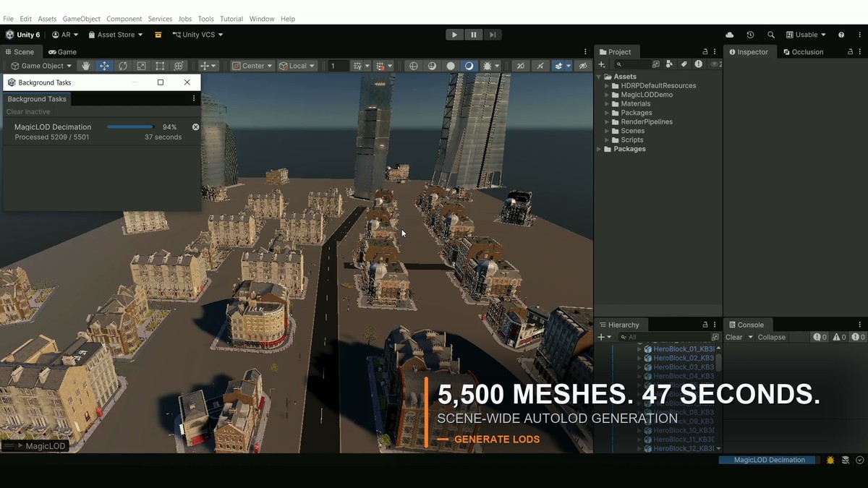The image size is (868, 488).
Task: Toggle the Hierarchy panel lock
Action: 705,325
